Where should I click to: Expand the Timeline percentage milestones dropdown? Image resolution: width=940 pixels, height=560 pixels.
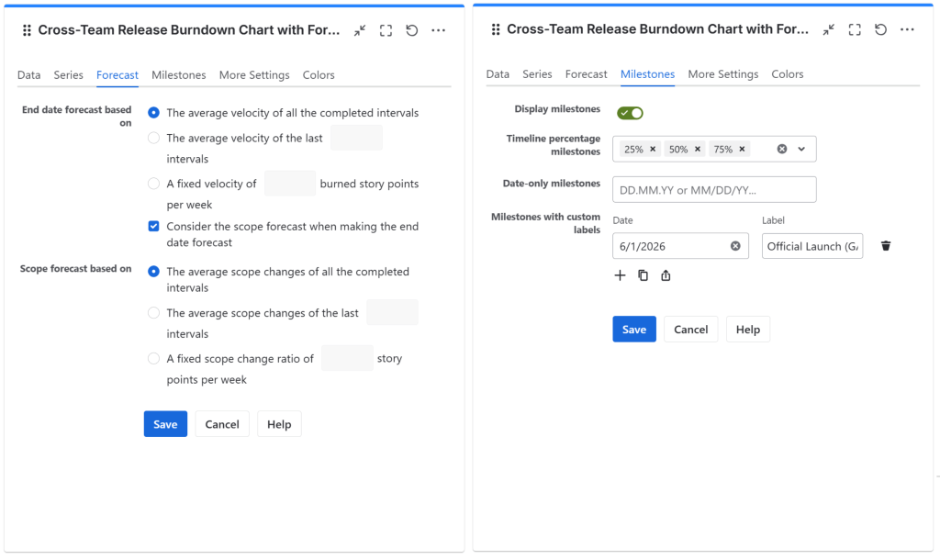(801, 149)
